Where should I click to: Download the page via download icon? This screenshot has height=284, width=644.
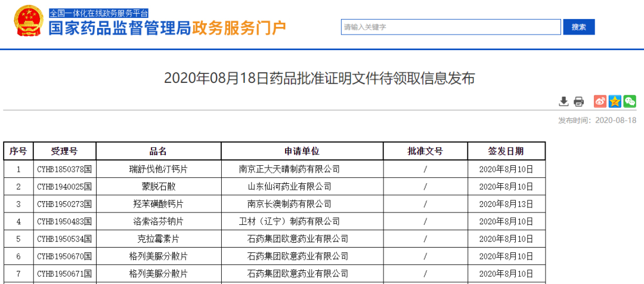click(564, 101)
